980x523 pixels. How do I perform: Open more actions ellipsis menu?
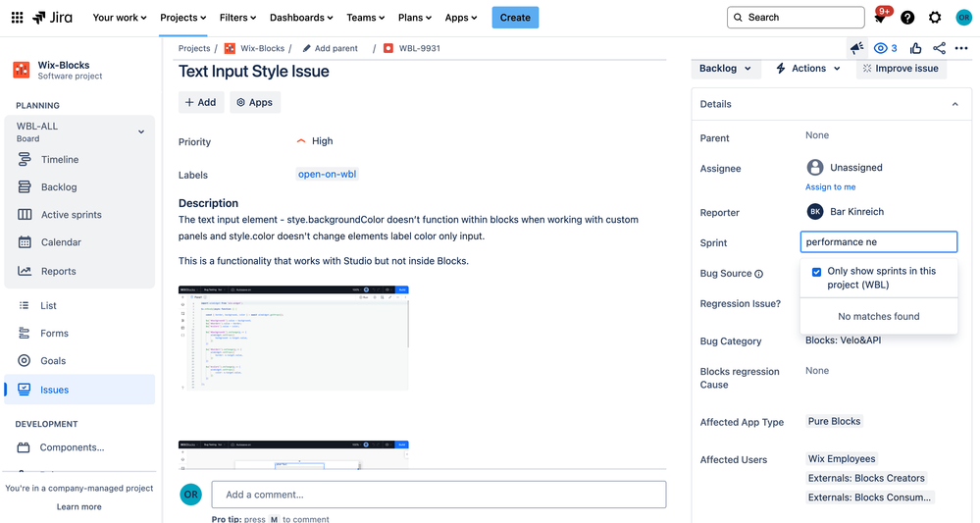tap(961, 48)
